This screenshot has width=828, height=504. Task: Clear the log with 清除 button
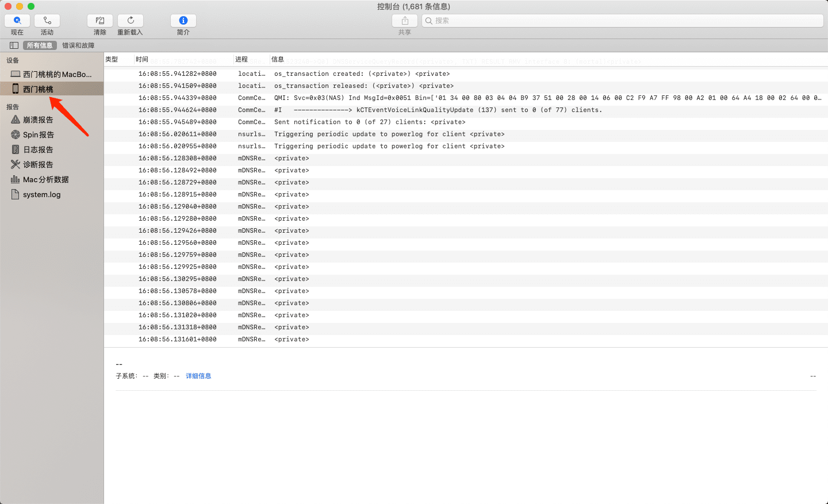pyautogui.click(x=100, y=21)
